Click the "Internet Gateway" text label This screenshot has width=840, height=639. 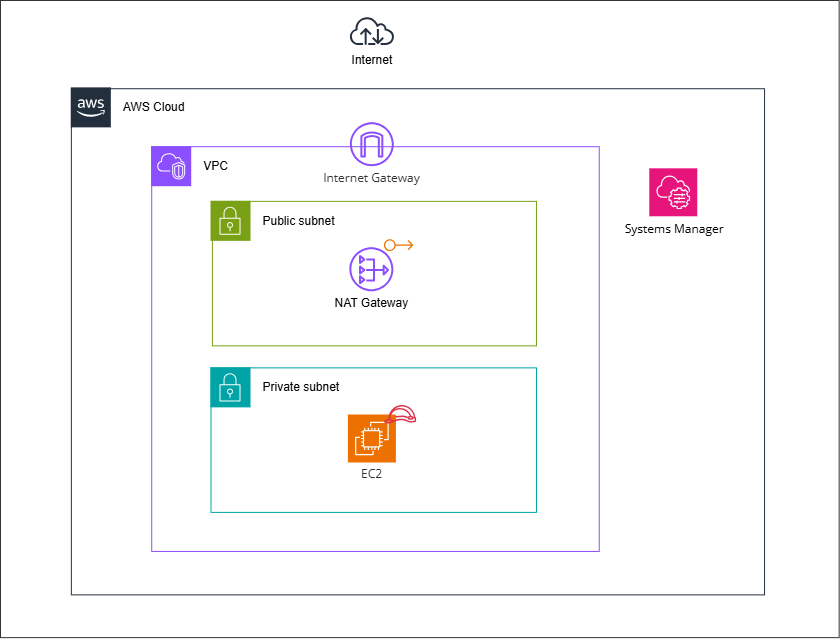pos(371,178)
